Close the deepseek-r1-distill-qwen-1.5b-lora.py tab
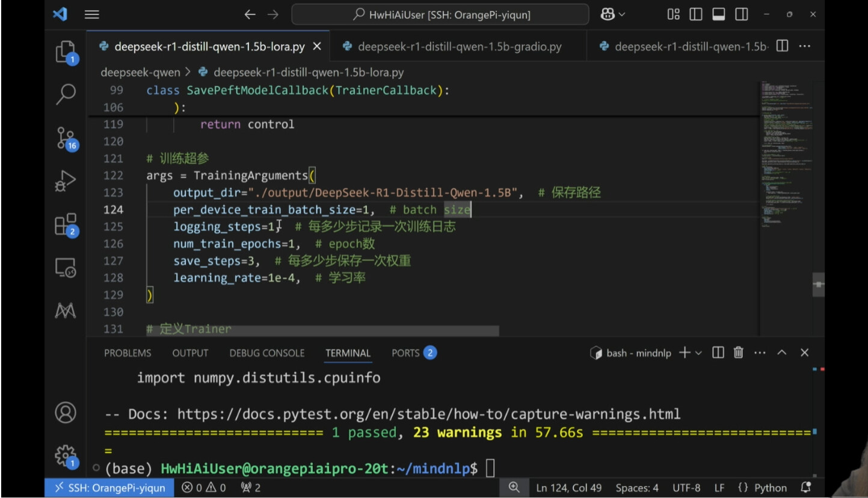 click(317, 46)
